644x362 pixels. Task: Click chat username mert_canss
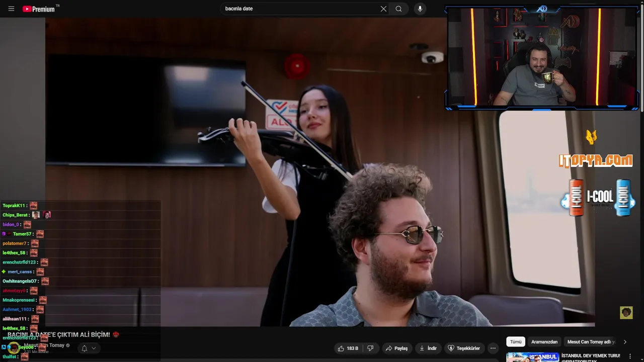click(x=20, y=272)
